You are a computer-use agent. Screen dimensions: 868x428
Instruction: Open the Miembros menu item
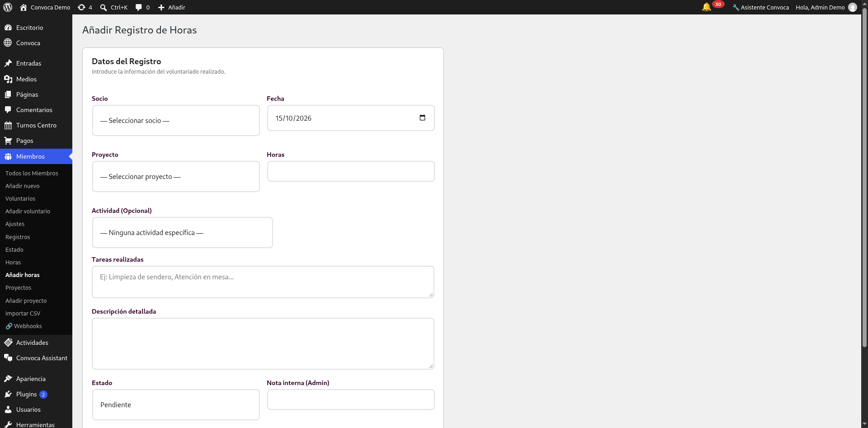pyautogui.click(x=36, y=156)
